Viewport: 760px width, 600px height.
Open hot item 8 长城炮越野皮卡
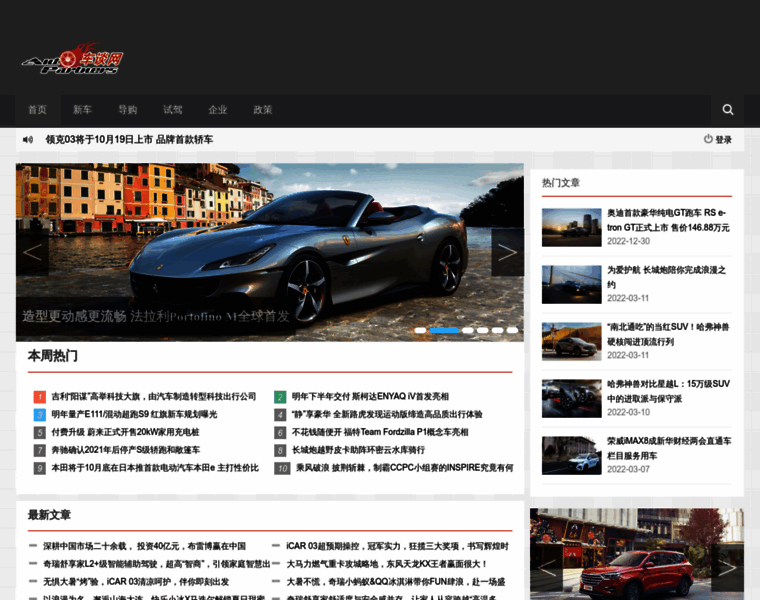tap(358, 450)
